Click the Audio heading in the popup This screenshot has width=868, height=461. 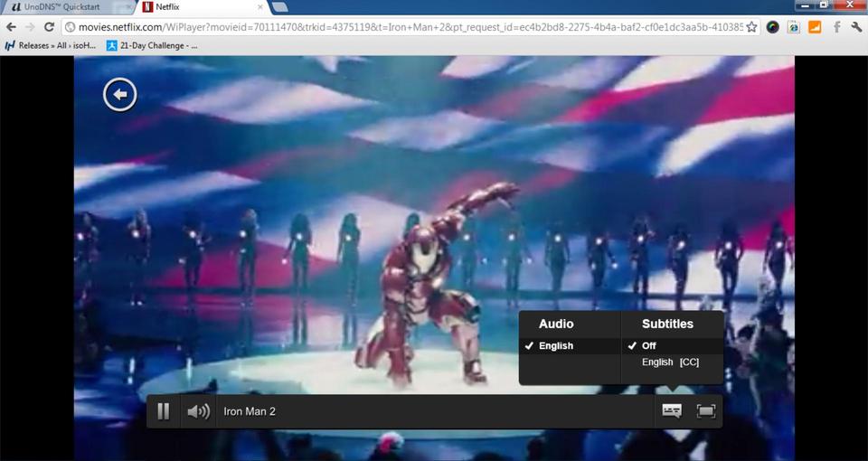pos(556,324)
